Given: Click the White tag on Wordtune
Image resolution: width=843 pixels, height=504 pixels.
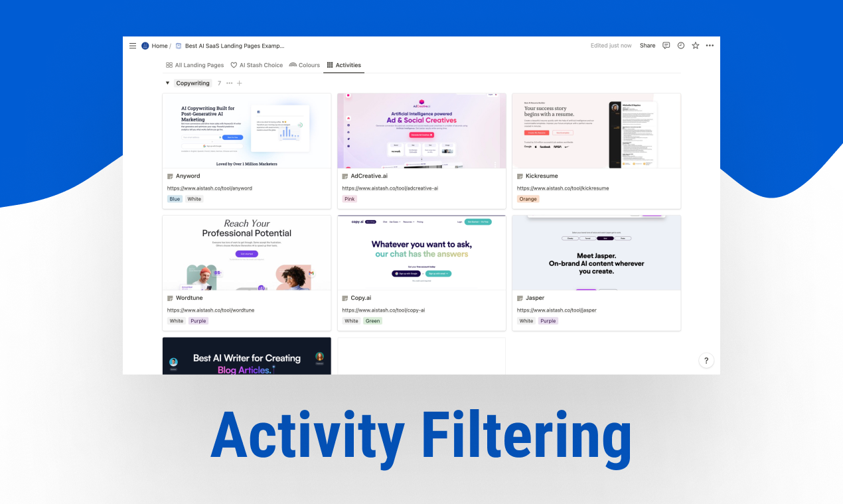Looking at the screenshot, I should tap(177, 321).
